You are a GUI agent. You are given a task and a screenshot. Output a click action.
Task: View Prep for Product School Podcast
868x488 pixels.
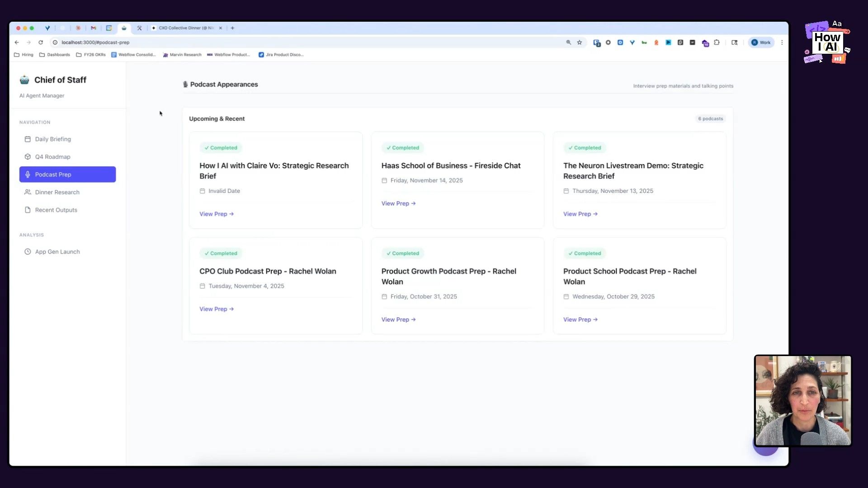(580, 320)
